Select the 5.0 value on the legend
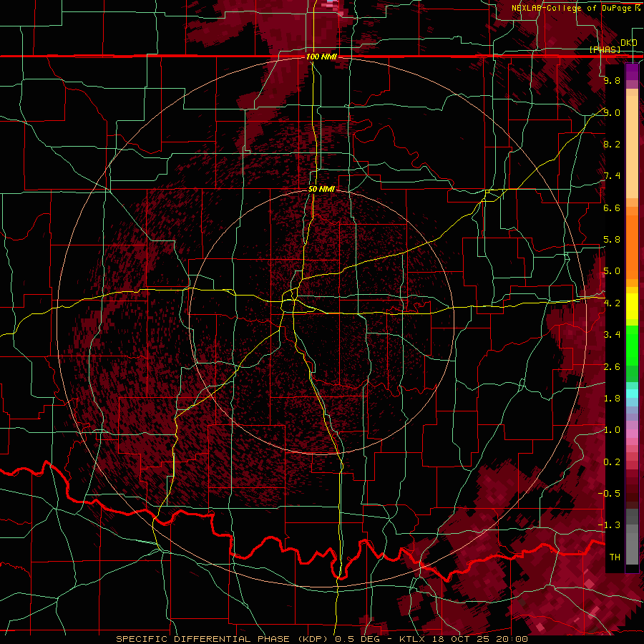 pyautogui.click(x=612, y=271)
